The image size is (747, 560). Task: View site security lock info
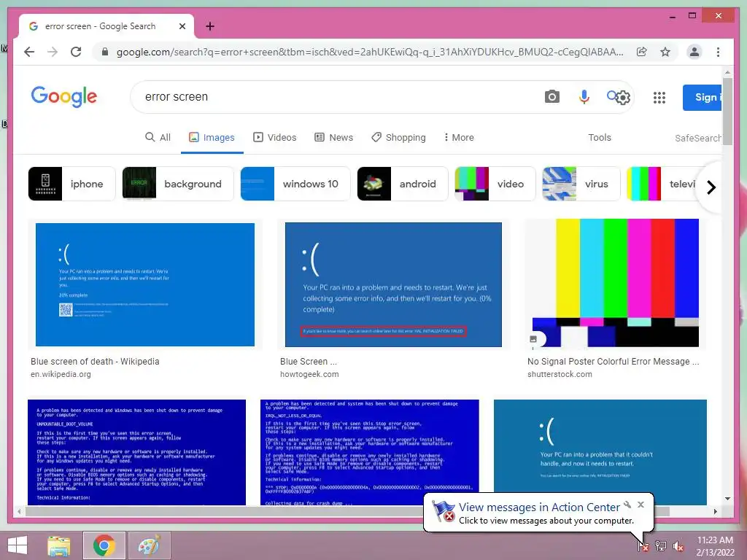click(x=105, y=52)
